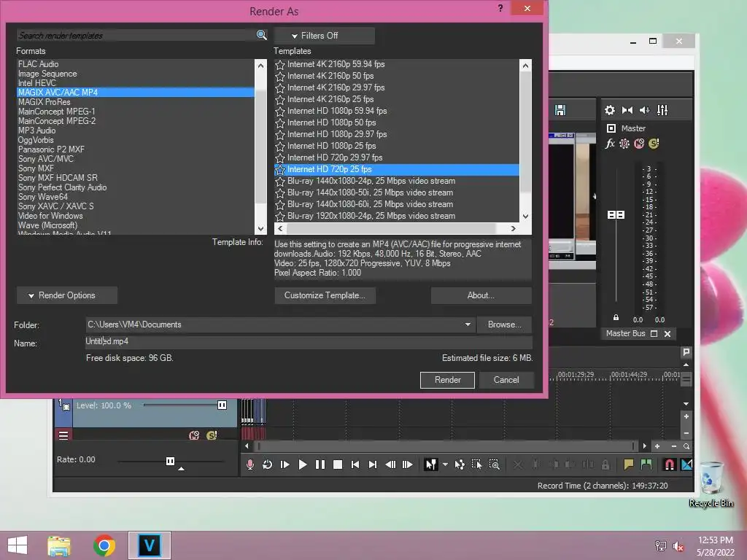
Task: Click the search magnifier icon in Render As
Action: (261, 35)
